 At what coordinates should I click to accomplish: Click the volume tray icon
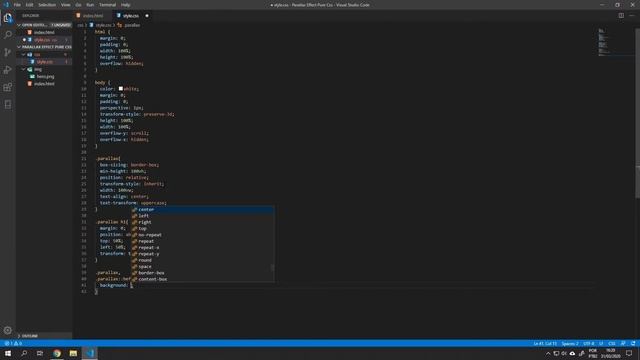(x=564, y=353)
